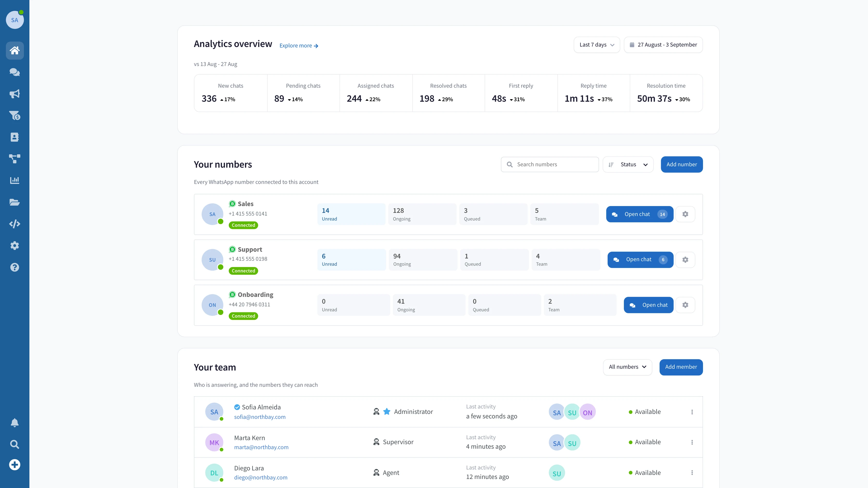868x488 pixels.
Task: Open the Home dashboard icon in sidebar
Action: point(14,51)
